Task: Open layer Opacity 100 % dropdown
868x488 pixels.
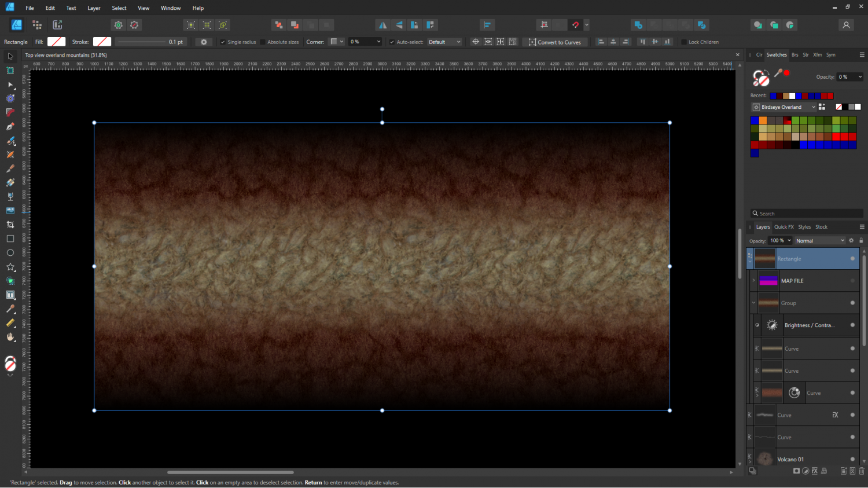Action: click(x=789, y=241)
